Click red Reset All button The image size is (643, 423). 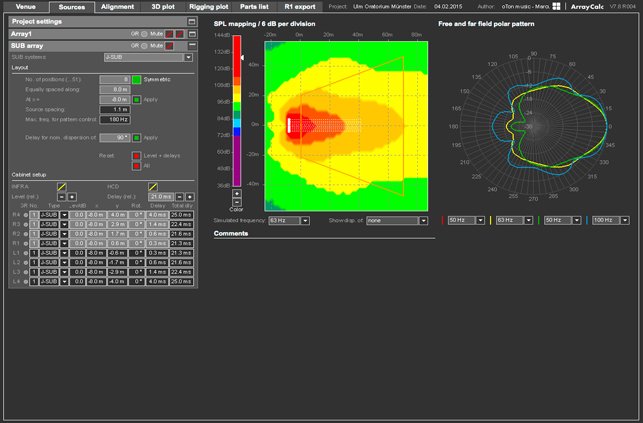click(x=137, y=166)
